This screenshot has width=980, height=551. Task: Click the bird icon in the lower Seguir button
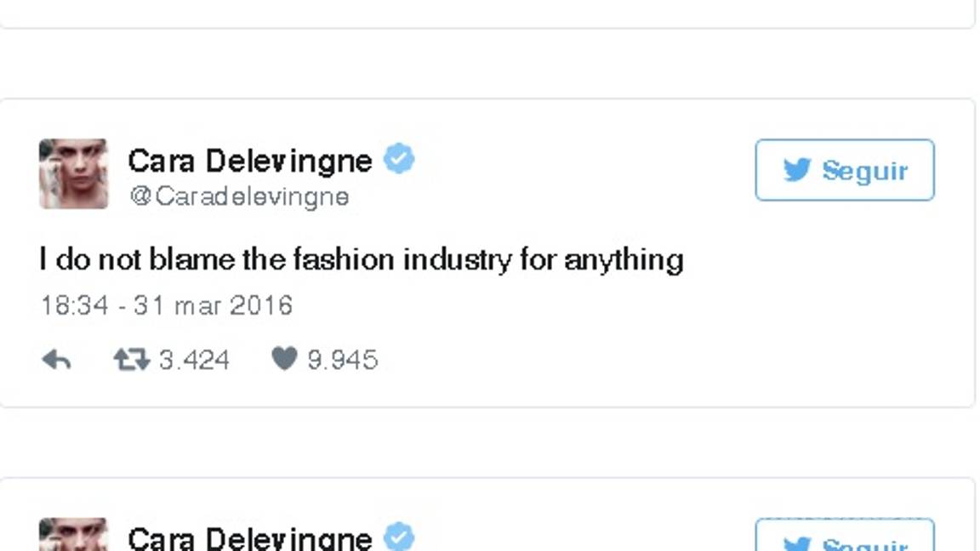pos(798,542)
